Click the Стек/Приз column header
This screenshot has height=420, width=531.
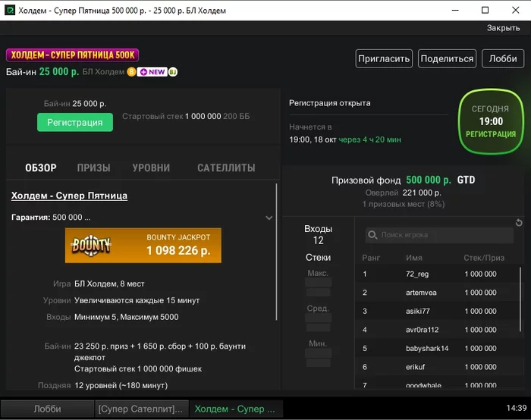tap(484, 258)
